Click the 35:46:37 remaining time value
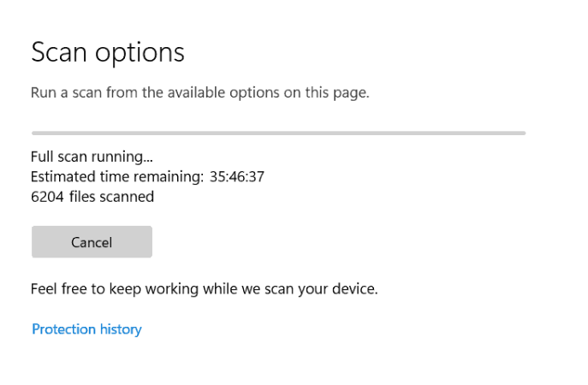 pyautogui.click(x=237, y=176)
